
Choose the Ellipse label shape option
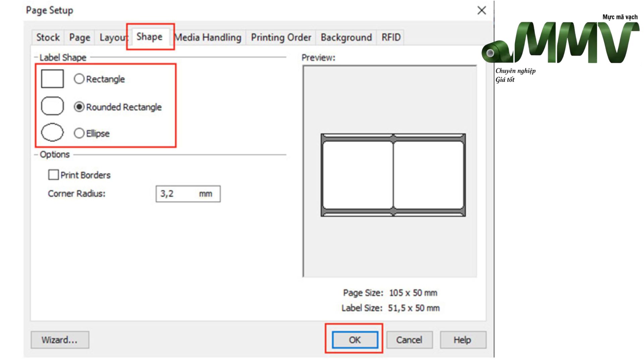click(x=79, y=133)
